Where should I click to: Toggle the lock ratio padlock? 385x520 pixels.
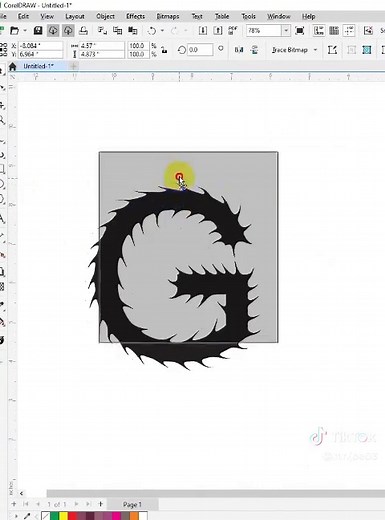[164, 50]
